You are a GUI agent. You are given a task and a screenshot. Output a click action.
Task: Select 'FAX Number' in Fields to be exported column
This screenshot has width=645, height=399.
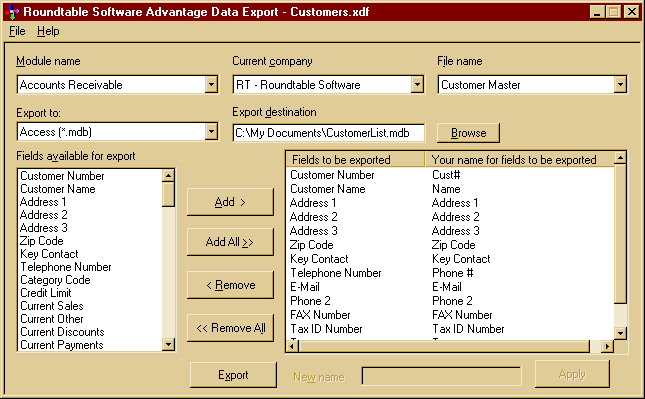(320, 315)
